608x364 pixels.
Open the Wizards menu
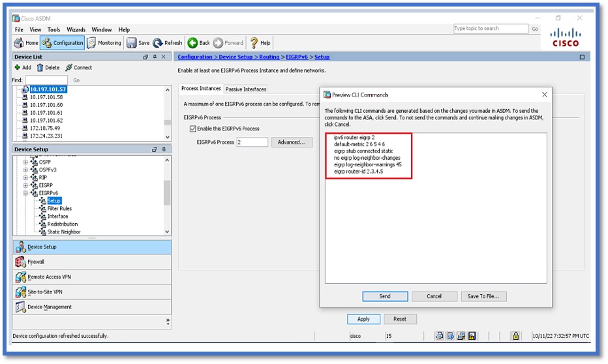76,29
